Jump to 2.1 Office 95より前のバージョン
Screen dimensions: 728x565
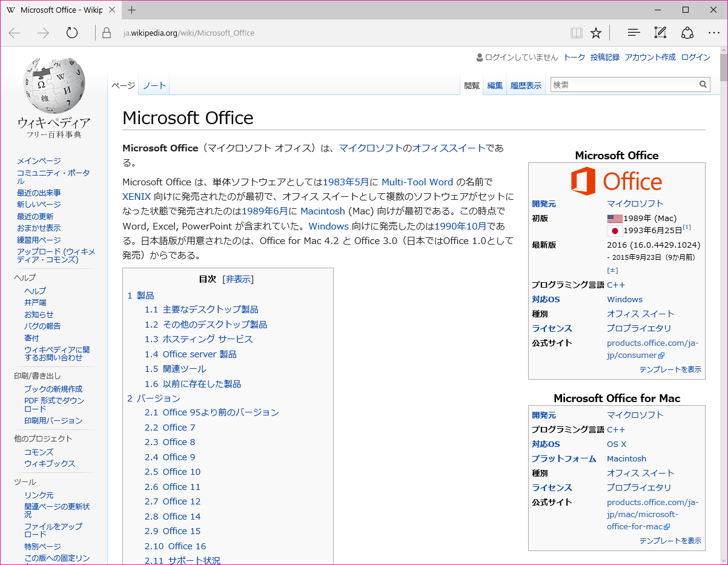pyautogui.click(x=212, y=412)
